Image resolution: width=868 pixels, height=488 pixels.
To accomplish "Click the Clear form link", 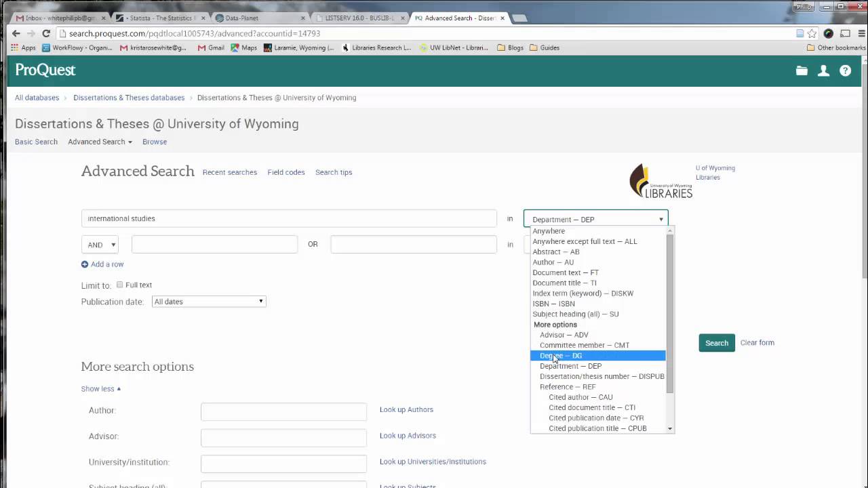I will pos(757,343).
